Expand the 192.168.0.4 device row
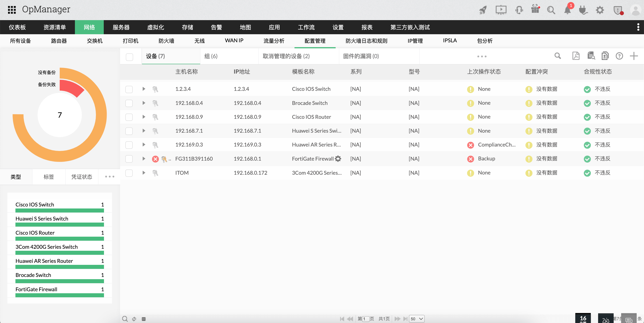This screenshot has height=323, width=644. [x=144, y=103]
